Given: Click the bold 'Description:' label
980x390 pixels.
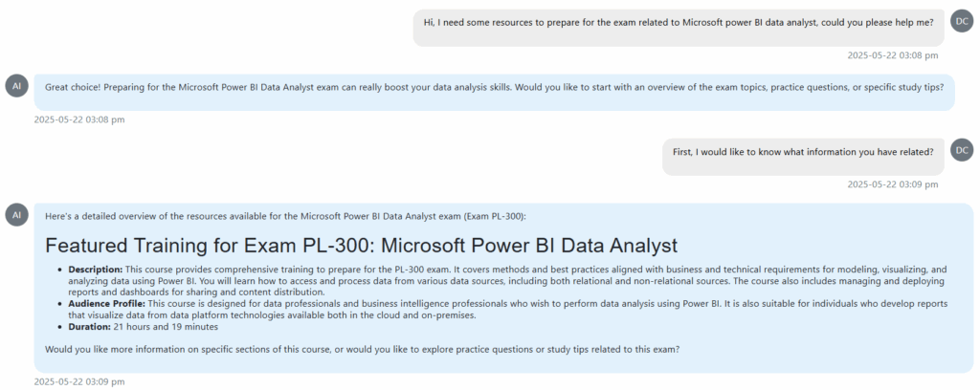Looking at the screenshot, I should pos(96,270).
